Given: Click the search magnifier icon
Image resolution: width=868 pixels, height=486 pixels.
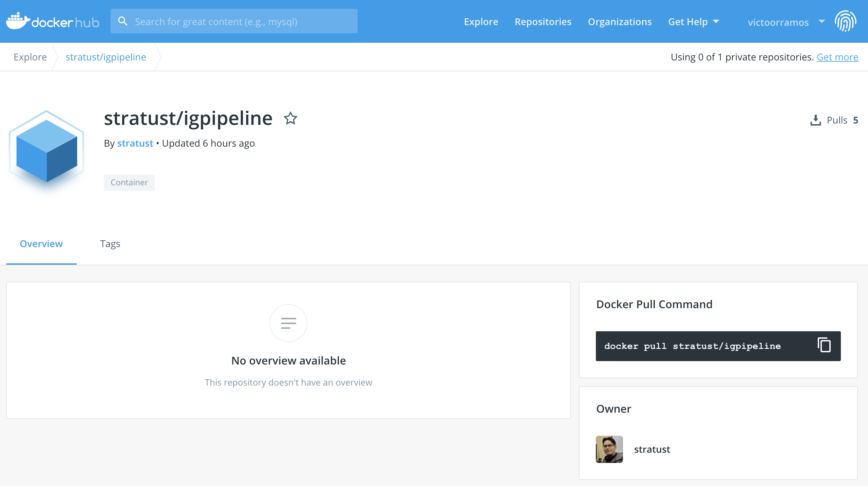Looking at the screenshot, I should pos(122,21).
